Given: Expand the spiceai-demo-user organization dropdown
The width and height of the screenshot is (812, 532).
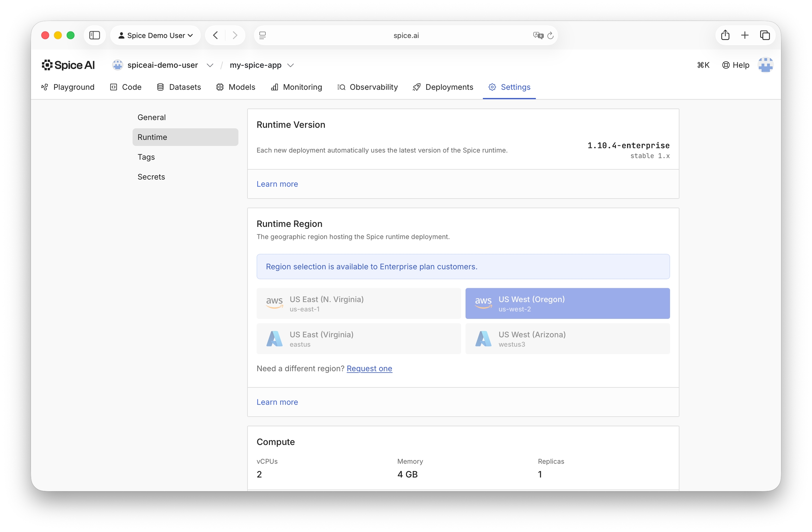Looking at the screenshot, I should click(210, 66).
